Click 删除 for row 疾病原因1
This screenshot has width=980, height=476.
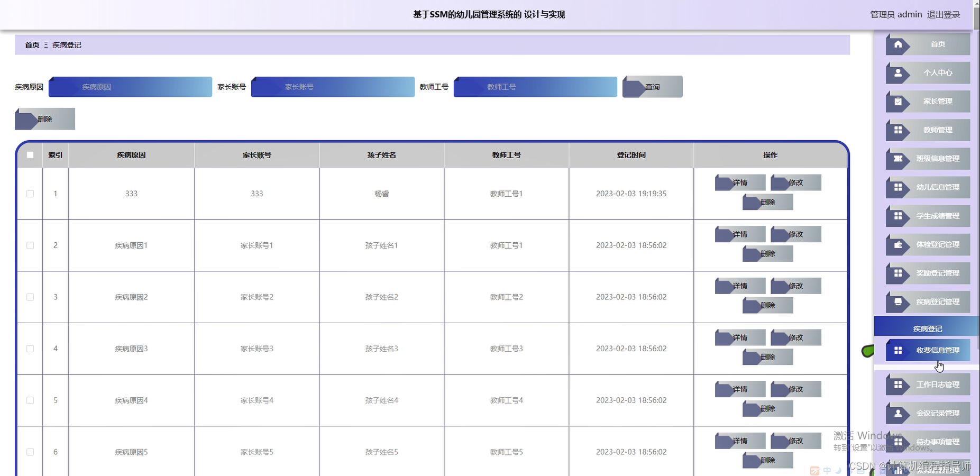pos(768,254)
